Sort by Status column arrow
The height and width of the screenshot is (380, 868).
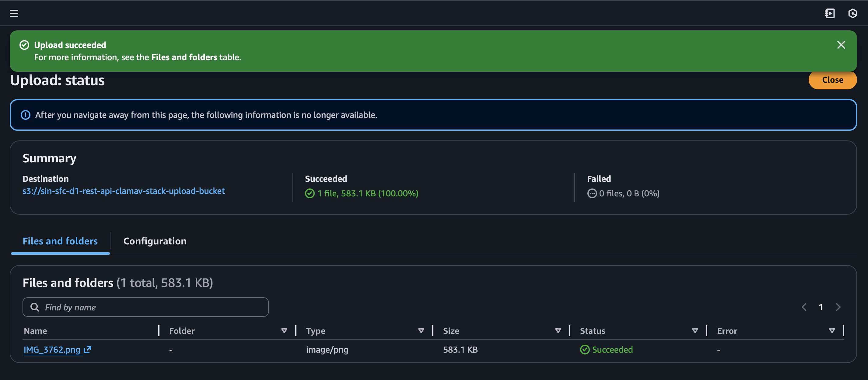point(695,331)
